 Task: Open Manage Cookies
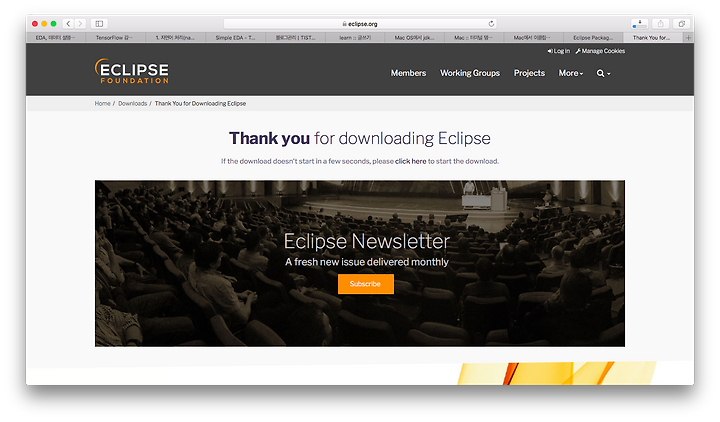600,51
